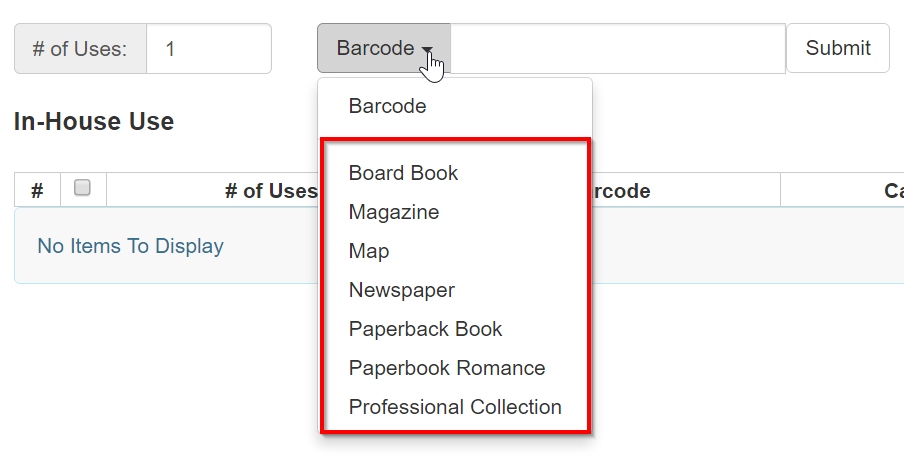Click the cut-off Ca column header
This screenshot has width=904, height=465.
point(894,191)
